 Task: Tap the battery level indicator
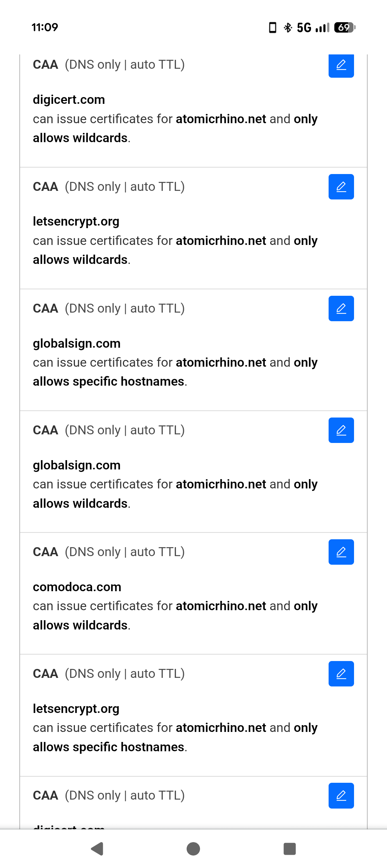pyautogui.click(x=344, y=28)
